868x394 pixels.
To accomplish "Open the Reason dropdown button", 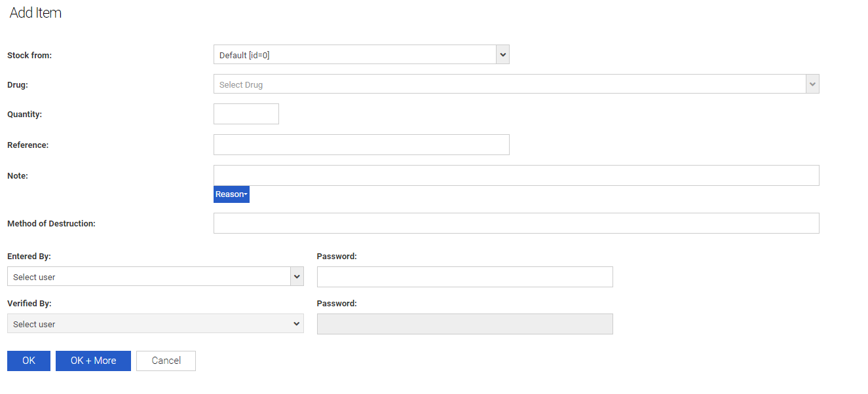I will coord(231,194).
